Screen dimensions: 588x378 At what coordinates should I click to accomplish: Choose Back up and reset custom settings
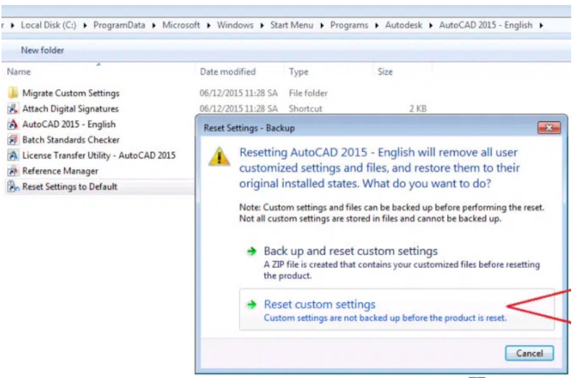(x=350, y=251)
